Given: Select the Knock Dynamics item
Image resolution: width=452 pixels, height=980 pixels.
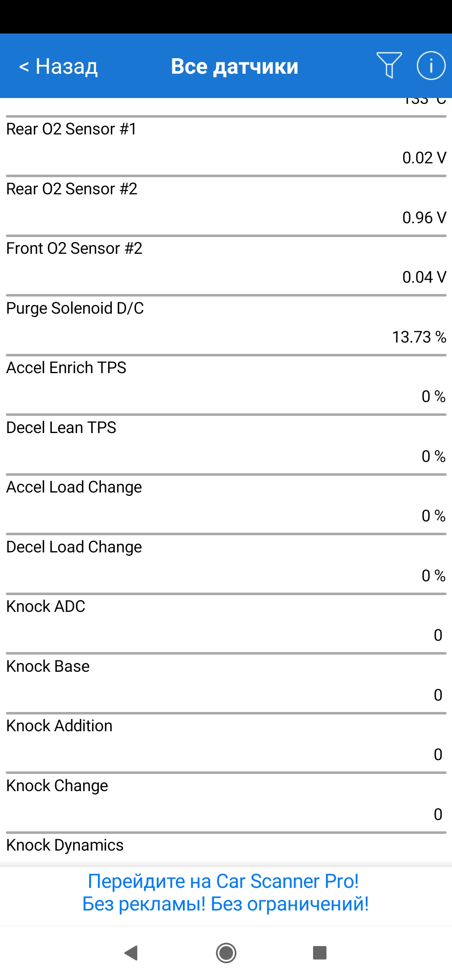Looking at the screenshot, I should tap(226, 846).
